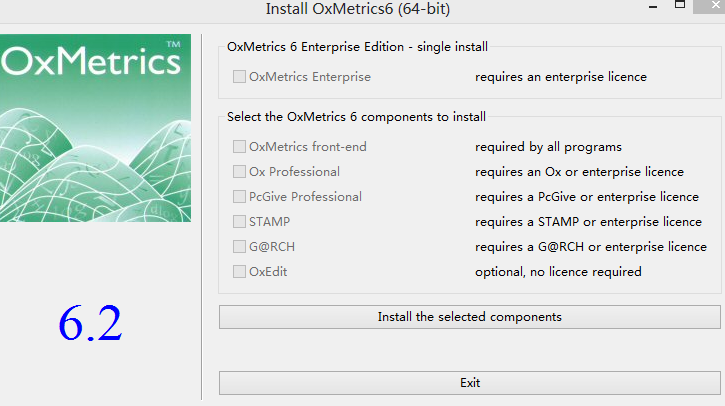Click the 'requires an enterprise licence' text
The height and width of the screenshot is (406, 725).
click(x=560, y=76)
